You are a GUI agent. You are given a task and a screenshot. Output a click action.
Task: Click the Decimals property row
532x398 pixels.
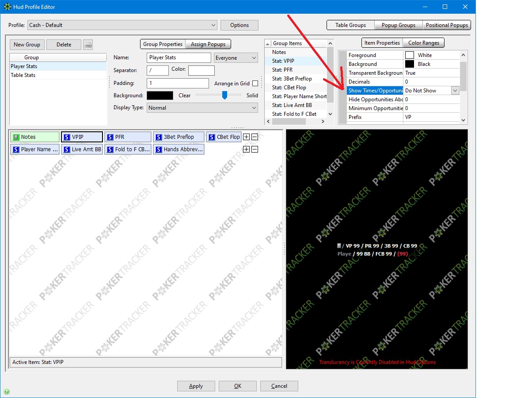[403, 82]
